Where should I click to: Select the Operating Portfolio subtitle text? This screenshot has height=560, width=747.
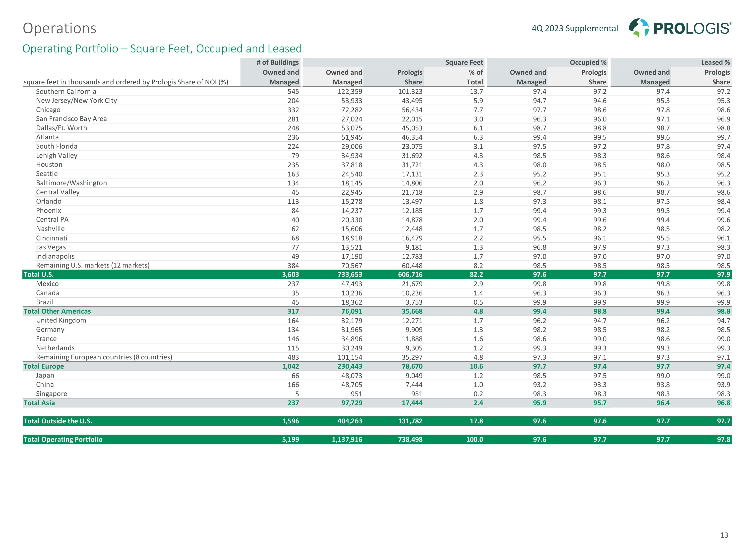point(162,49)
